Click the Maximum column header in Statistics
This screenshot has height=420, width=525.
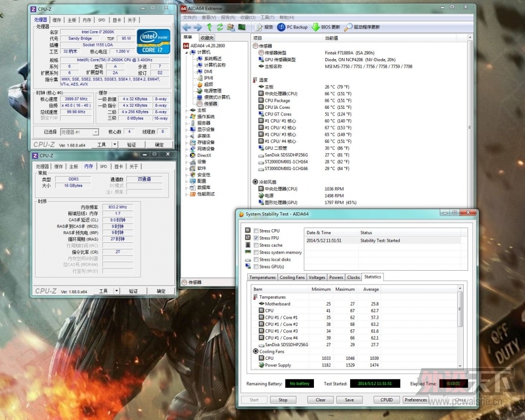tap(345, 289)
